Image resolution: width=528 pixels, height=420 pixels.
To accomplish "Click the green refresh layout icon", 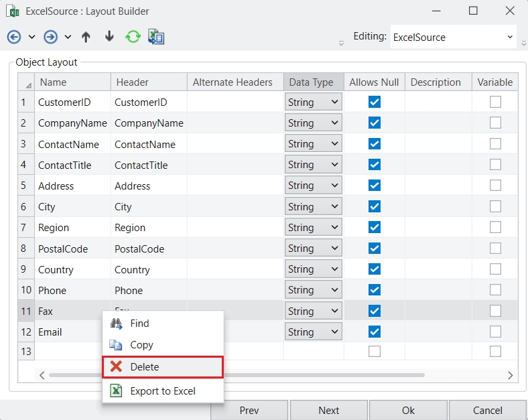I will click(133, 37).
